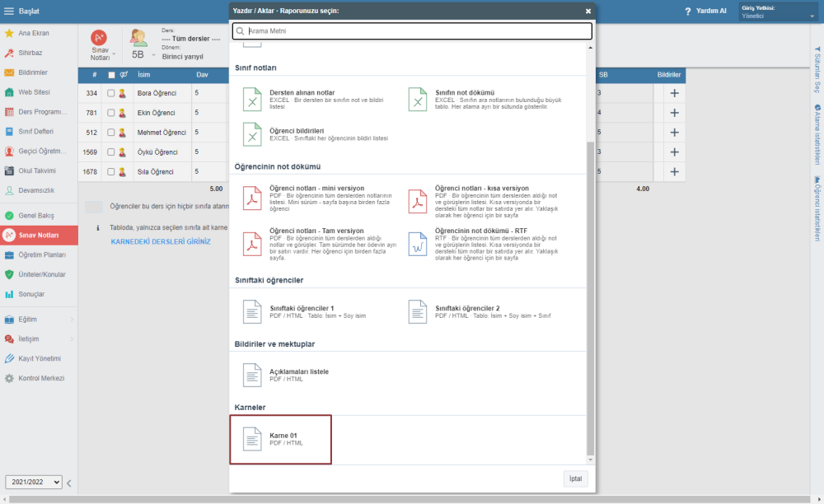Check the box for Ekin Öğrenci
The width and height of the screenshot is (824, 504).
pyautogui.click(x=111, y=113)
